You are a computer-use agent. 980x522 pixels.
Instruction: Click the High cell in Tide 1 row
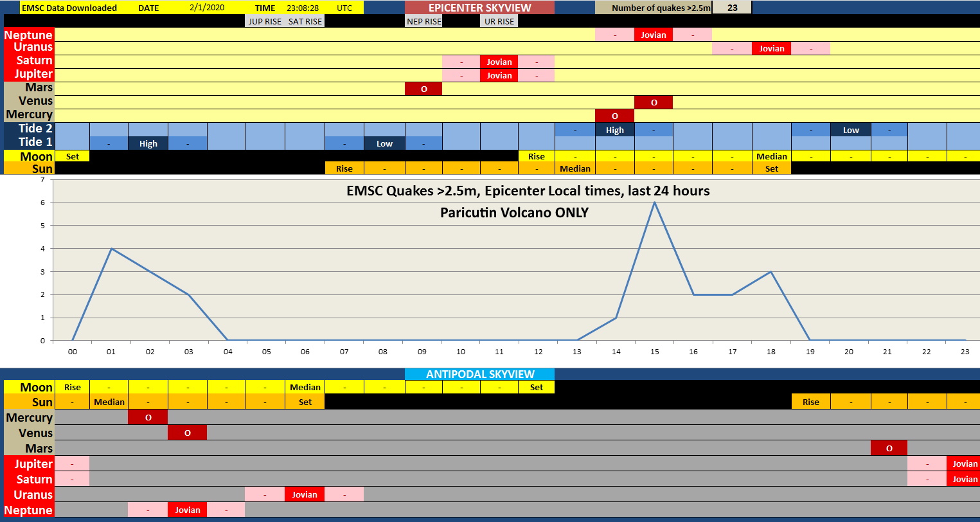(x=148, y=143)
